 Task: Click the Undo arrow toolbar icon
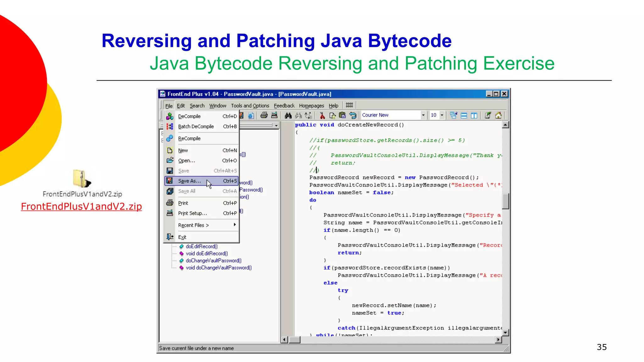(353, 115)
